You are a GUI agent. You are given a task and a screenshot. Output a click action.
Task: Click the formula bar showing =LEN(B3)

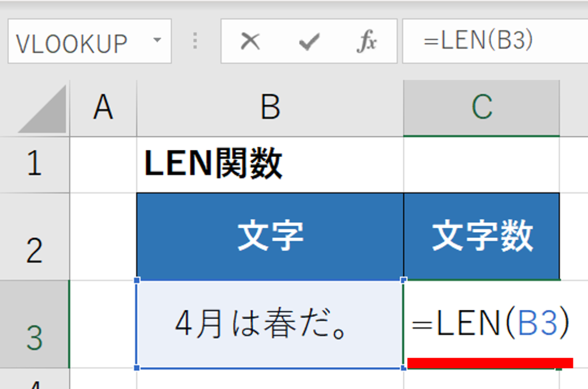pos(495,41)
